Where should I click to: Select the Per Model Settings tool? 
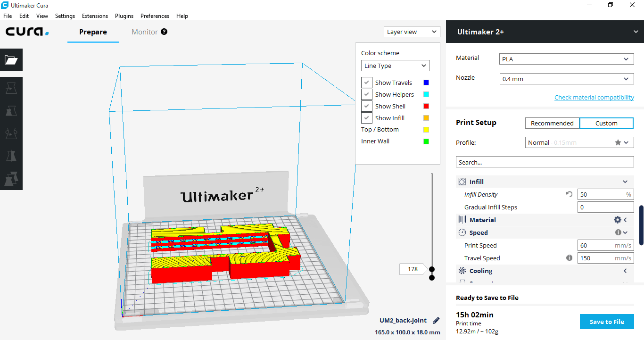point(11,179)
